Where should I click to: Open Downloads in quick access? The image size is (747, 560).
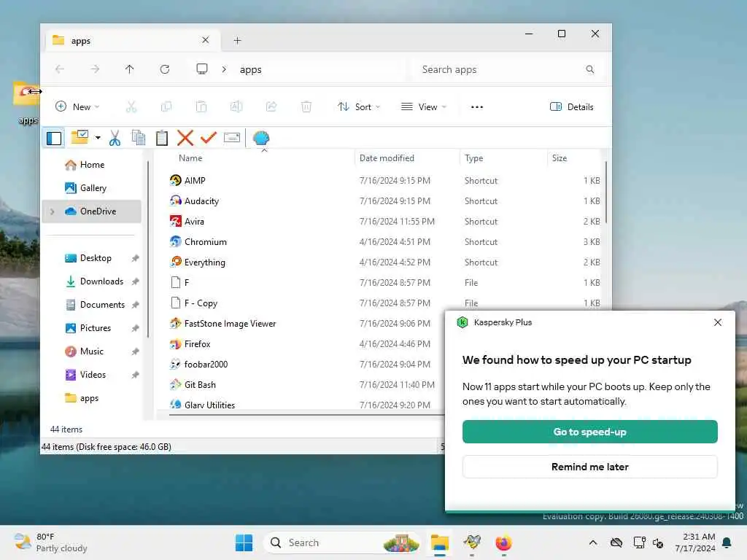pos(101,281)
